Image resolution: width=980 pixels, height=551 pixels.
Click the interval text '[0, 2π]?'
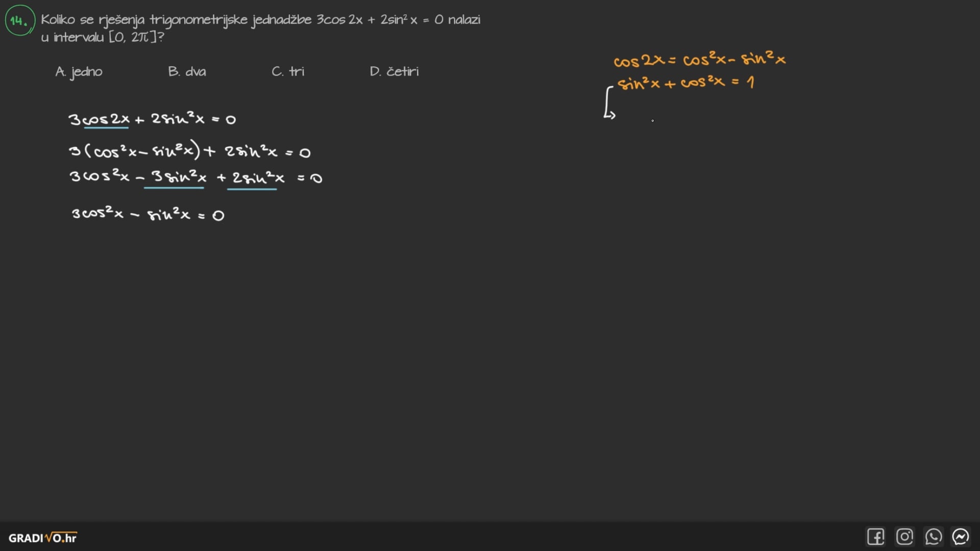[136, 37]
